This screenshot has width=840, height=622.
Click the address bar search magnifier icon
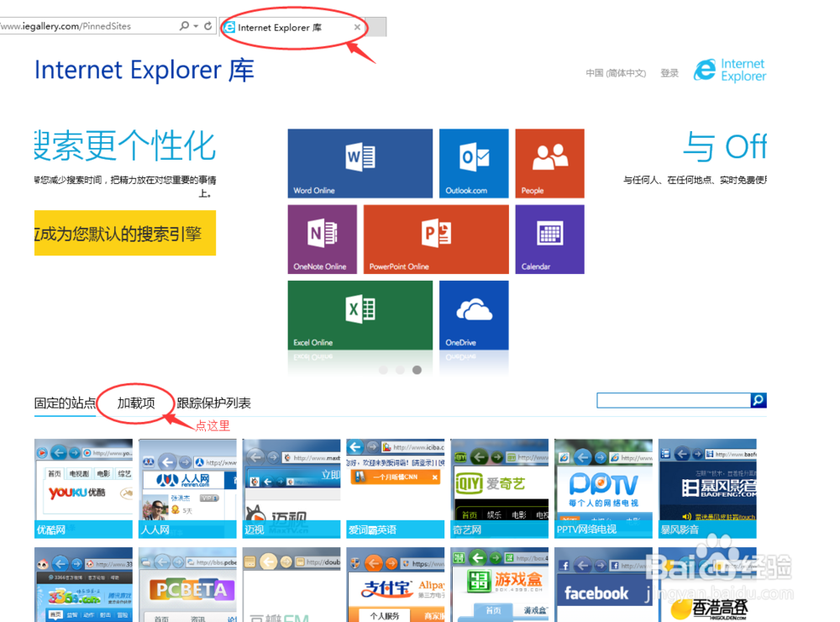tap(184, 26)
